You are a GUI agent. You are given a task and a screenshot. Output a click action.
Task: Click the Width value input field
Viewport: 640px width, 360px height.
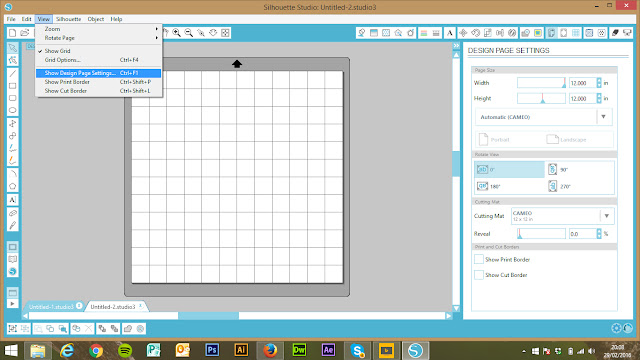582,83
